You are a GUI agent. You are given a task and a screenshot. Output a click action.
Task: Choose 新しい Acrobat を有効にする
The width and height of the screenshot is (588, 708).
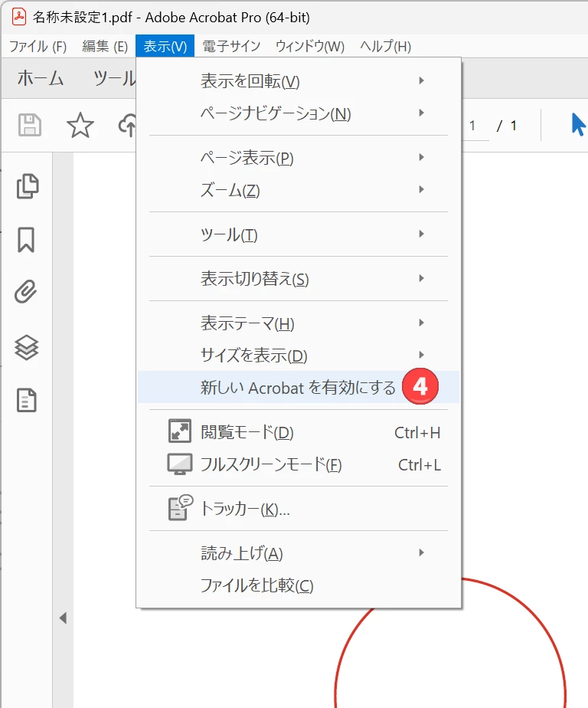tap(299, 387)
